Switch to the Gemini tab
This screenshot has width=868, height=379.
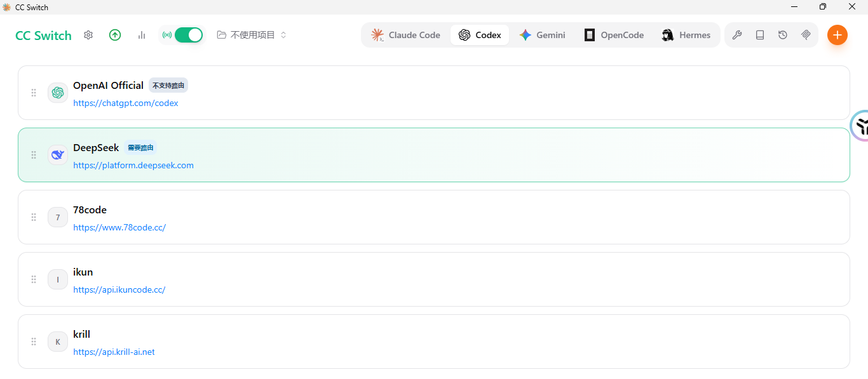(542, 35)
